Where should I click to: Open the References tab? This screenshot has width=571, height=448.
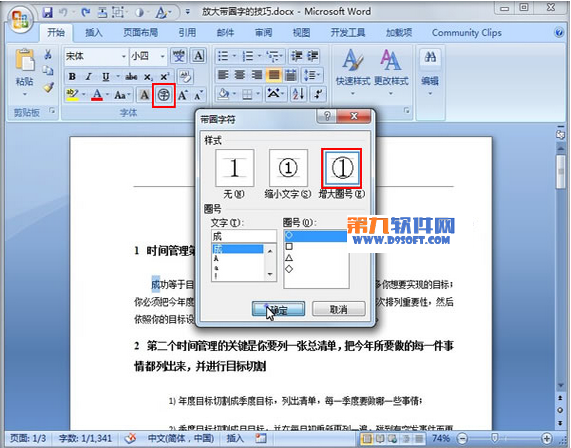tap(187, 33)
